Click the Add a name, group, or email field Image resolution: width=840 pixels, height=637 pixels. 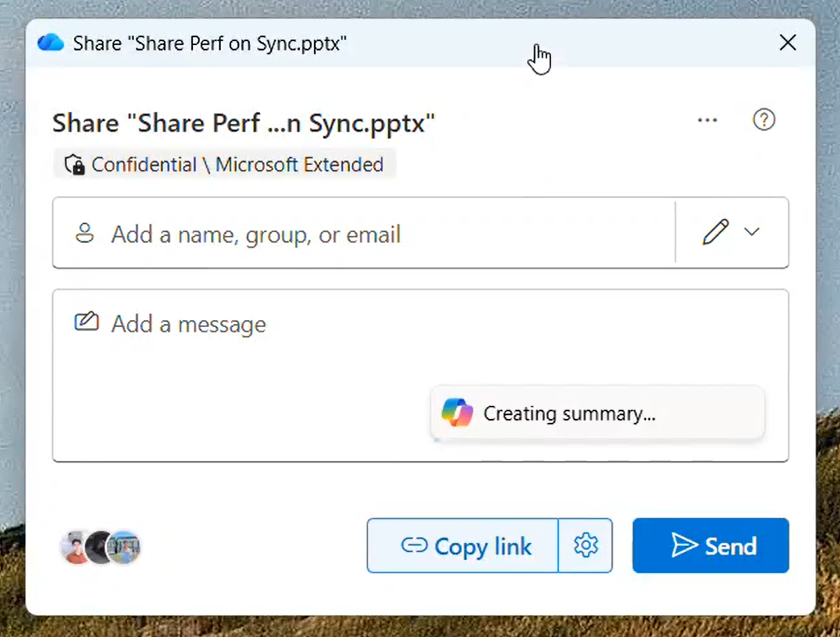(x=364, y=233)
